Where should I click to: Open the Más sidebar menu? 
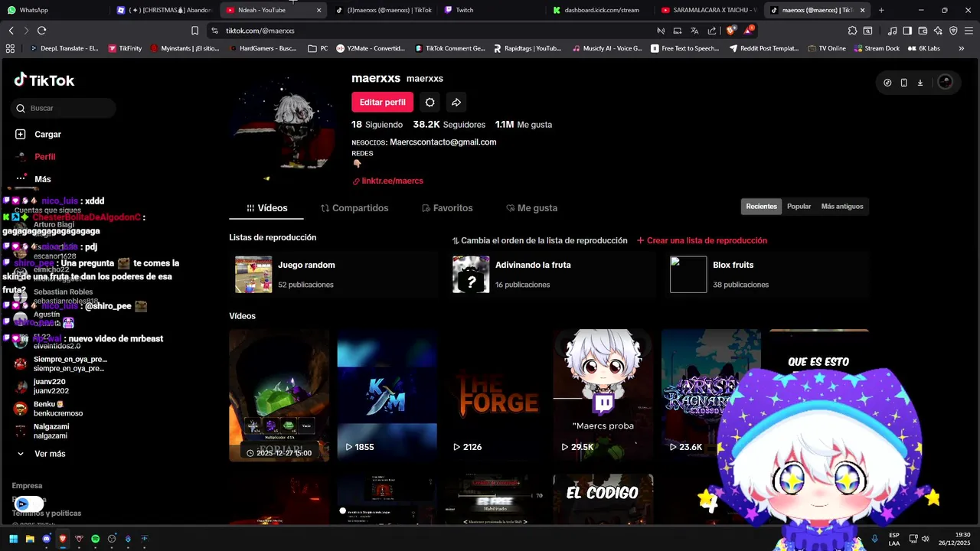[33, 179]
